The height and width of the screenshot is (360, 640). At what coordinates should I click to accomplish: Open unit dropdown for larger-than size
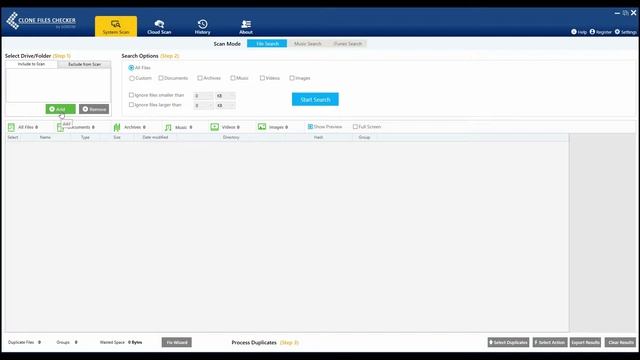pos(225,106)
